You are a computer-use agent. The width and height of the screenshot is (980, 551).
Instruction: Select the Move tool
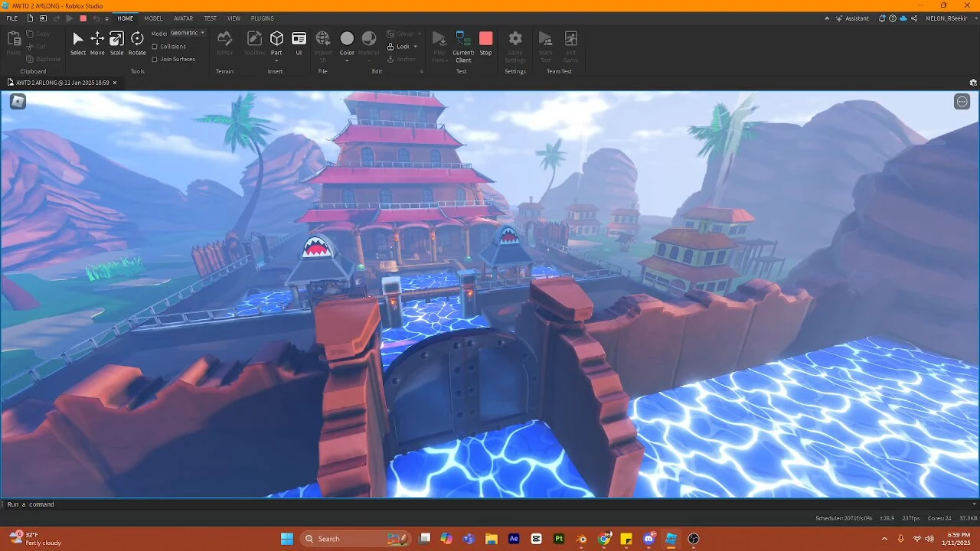click(96, 42)
